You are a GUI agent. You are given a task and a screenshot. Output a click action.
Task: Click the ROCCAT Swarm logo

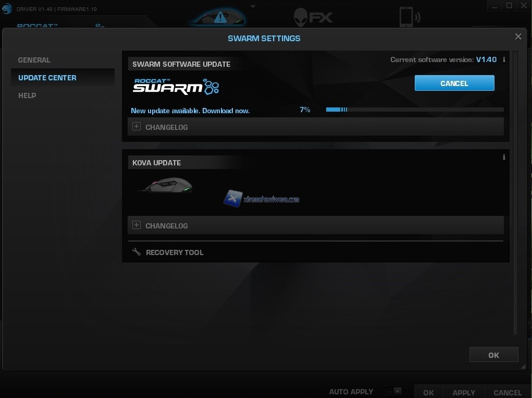click(x=176, y=86)
